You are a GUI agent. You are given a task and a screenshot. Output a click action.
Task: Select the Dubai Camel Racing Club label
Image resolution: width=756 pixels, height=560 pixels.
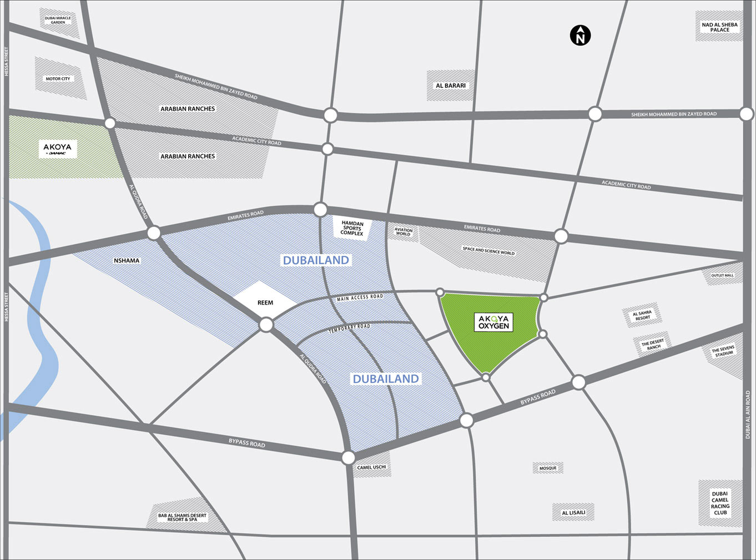(x=720, y=503)
